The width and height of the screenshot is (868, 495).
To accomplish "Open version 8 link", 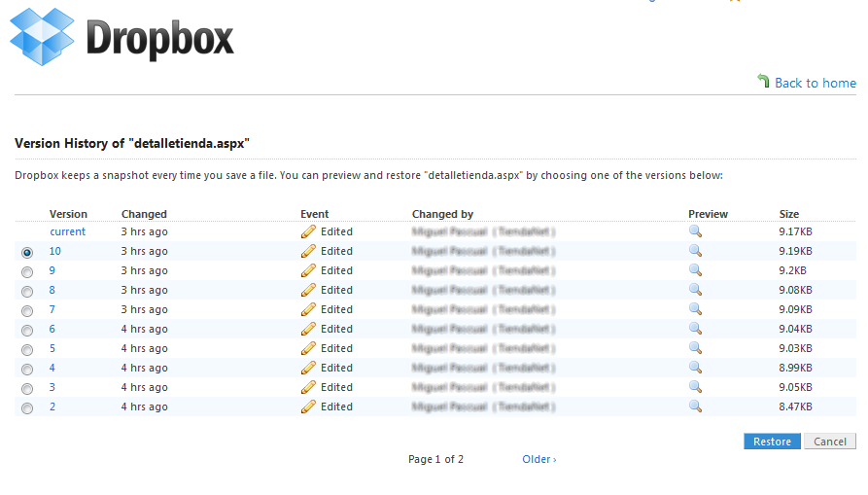I will [52, 290].
